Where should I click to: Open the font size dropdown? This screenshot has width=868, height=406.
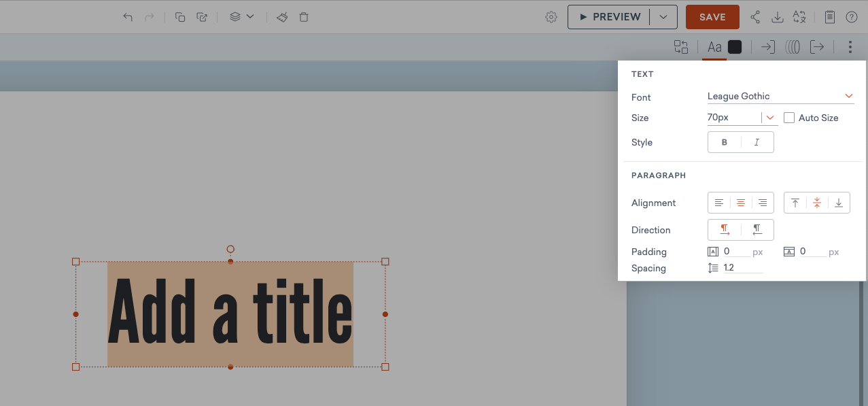click(769, 117)
